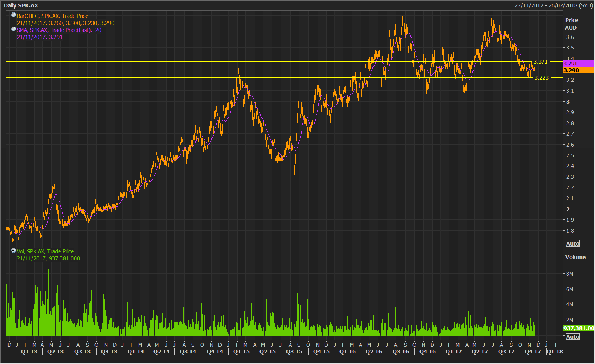This screenshot has height=364, width=595.
Task: Select the purple 3.291 SMA price tag
Action: click(579, 64)
